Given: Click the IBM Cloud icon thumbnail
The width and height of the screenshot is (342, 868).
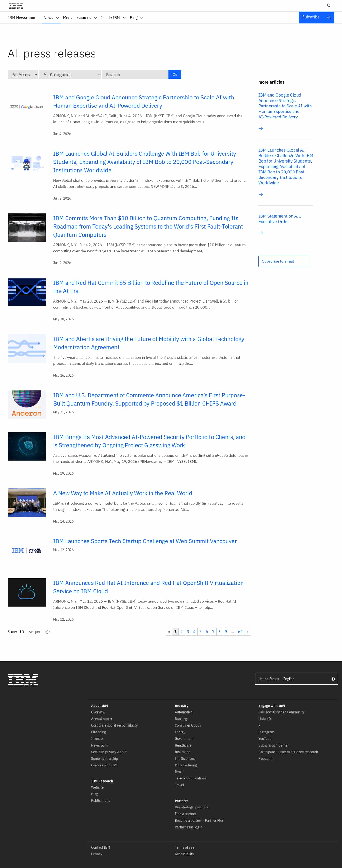Looking at the screenshot, I should pyautogui.click(x=27, y=592).
